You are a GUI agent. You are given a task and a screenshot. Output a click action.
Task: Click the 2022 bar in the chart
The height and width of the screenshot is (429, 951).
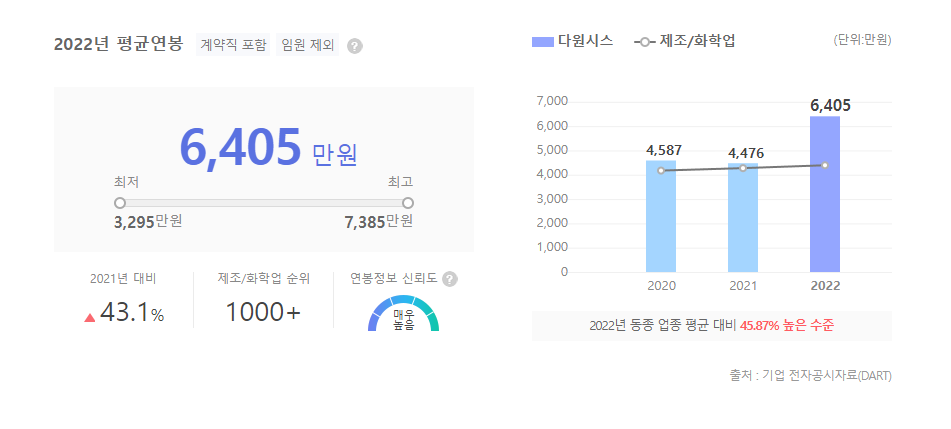pos(825,194)
